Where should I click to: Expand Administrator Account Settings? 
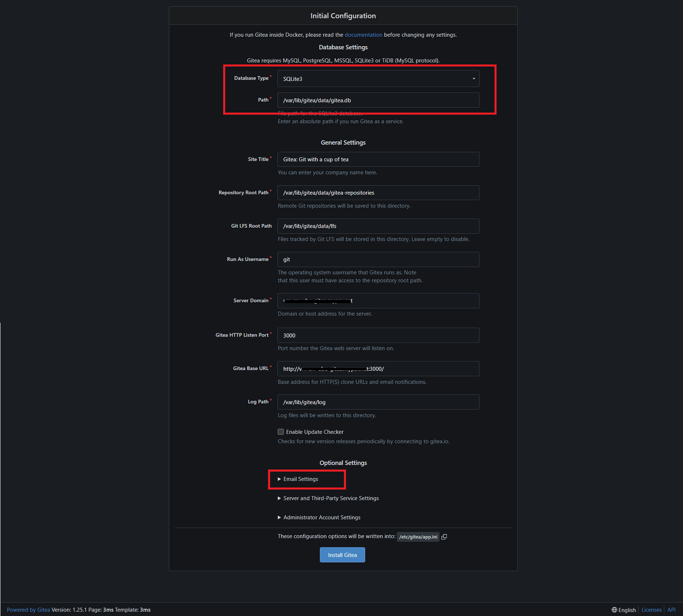(x=322, y=518)
